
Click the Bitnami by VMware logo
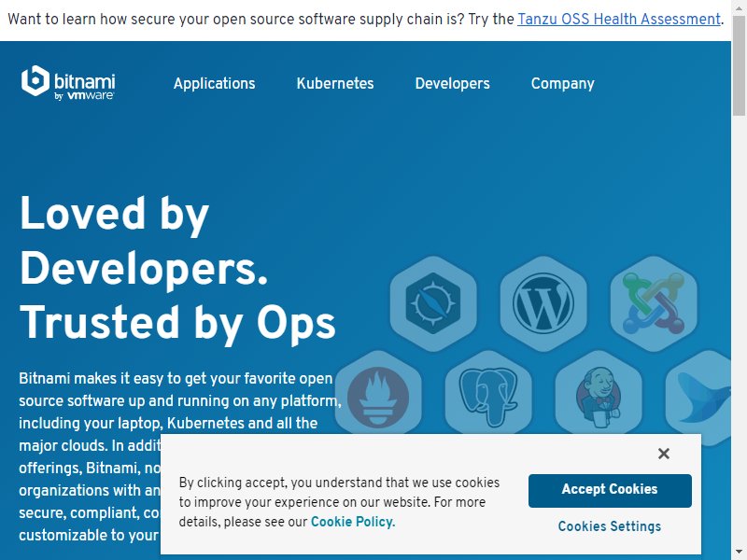point(68,83)
